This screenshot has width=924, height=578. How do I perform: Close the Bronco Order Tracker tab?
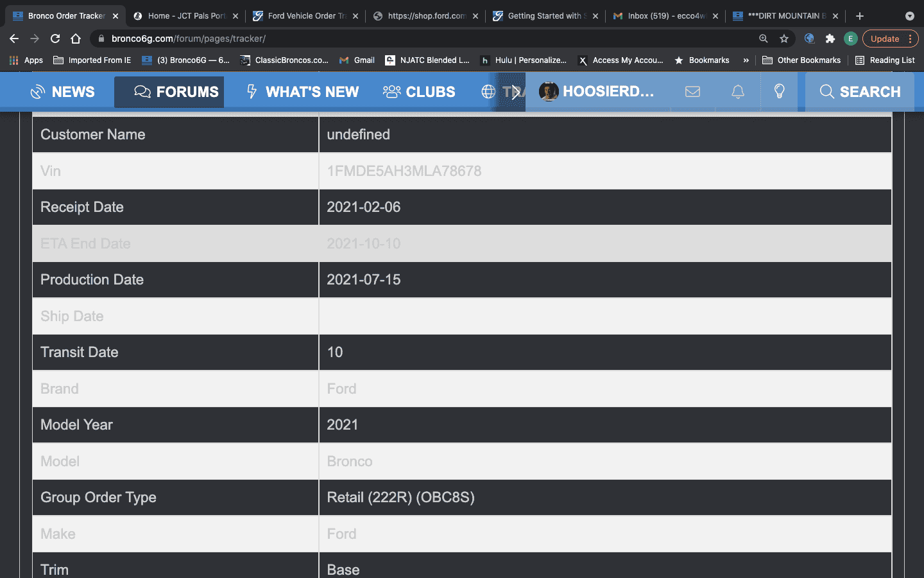click(116, 16)
